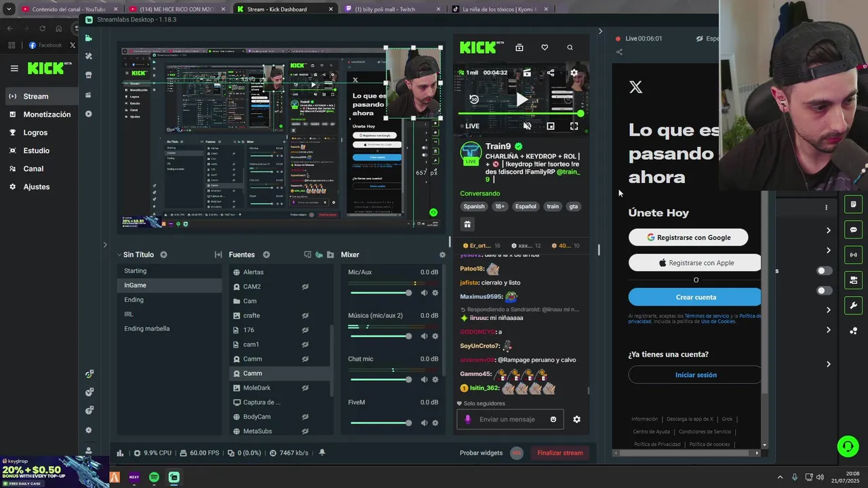Open emoji picker in chat message box

553,420
